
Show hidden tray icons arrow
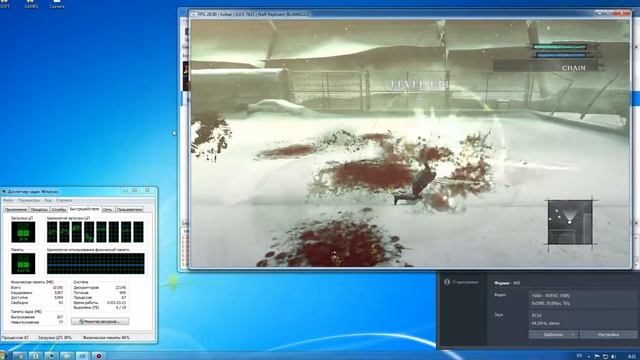pyautogui.click(x=589, y=356)
